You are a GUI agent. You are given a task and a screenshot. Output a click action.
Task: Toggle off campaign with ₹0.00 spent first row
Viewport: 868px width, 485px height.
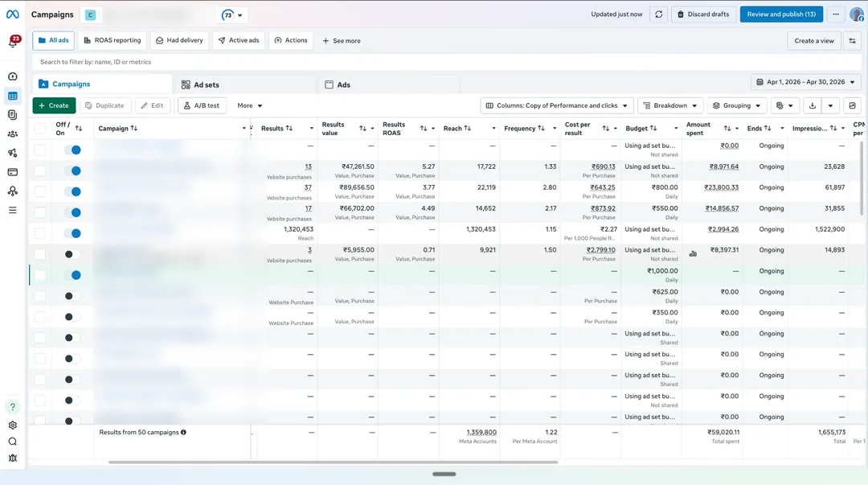tap(72, 150)
